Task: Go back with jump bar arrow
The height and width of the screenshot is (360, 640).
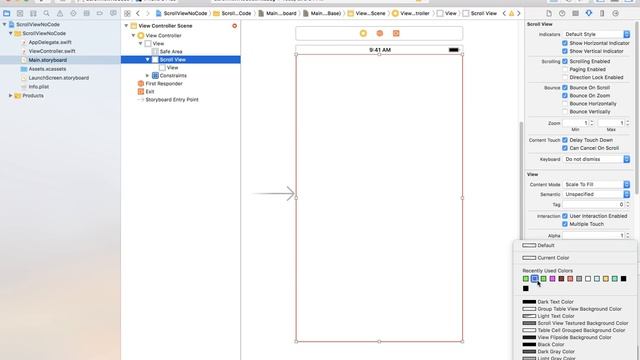Action: click(138, 13)
